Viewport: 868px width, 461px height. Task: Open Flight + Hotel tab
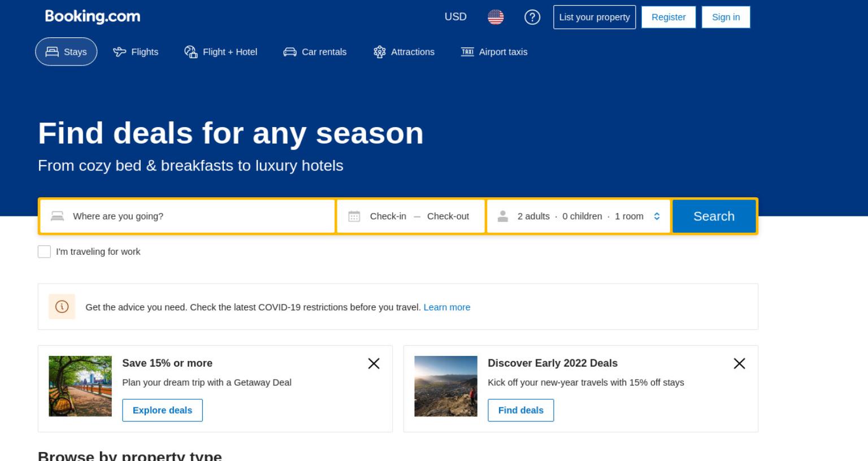coord(221,51)
